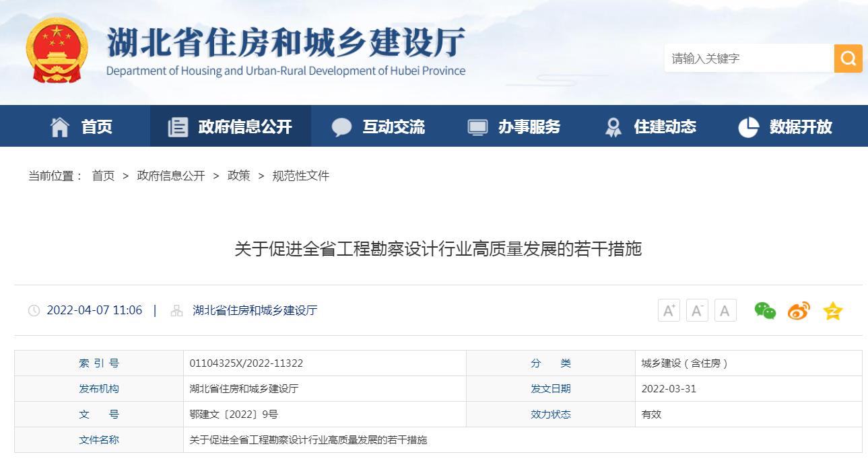Select the home icon beside 首页
This screenshot has width=868, height=465.
59,126
